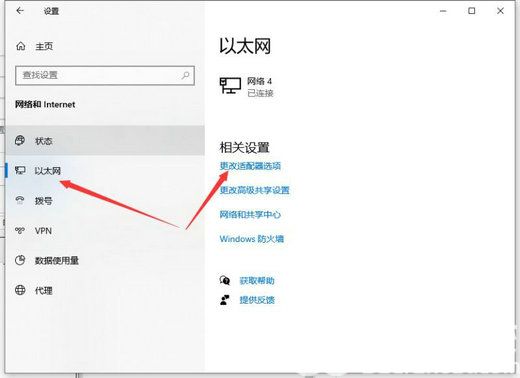Open the 网络 4 已连接 entry
Image resolution: width=520 pixels, height=378 pixels.
247,87
